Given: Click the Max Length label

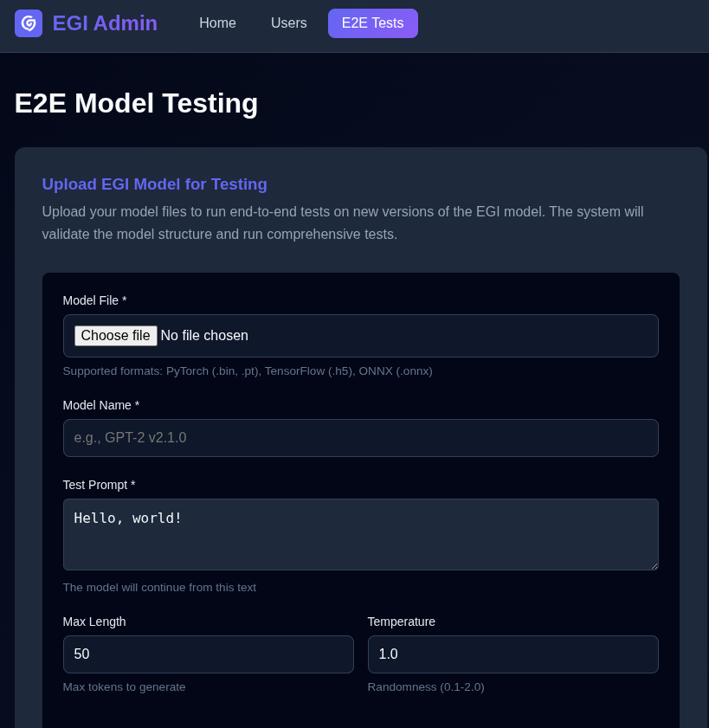Looking at the screenshot, I should (94, 622).
